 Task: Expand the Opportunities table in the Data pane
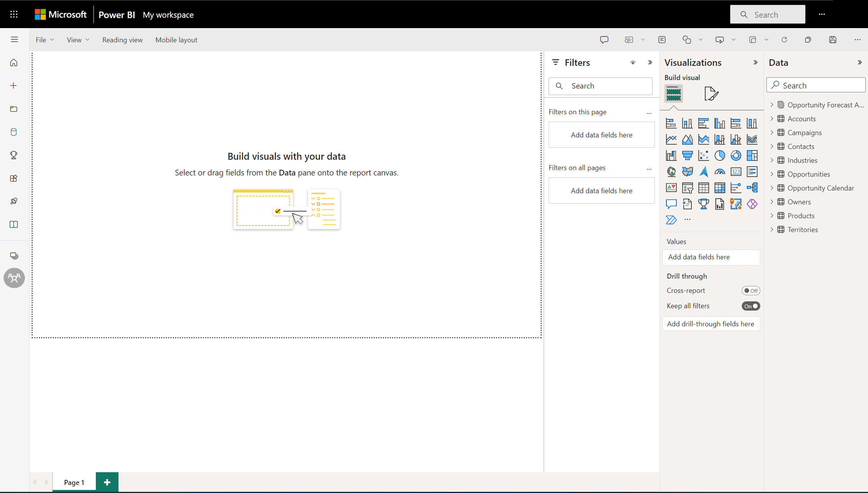click(x=772, y=174)
